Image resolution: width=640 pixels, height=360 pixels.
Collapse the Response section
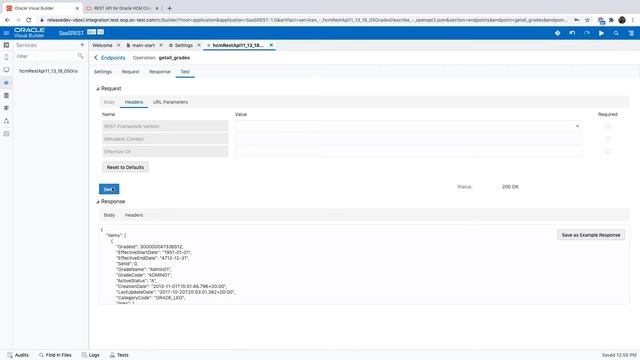[98, 202]
